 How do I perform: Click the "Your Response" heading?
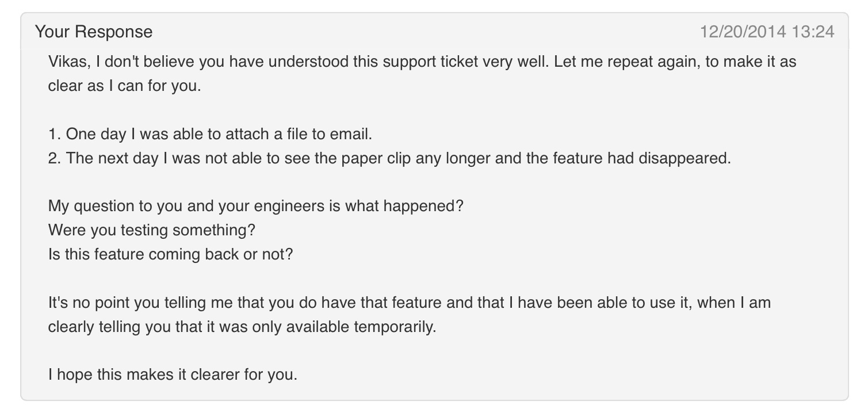[x=94, y=32]
